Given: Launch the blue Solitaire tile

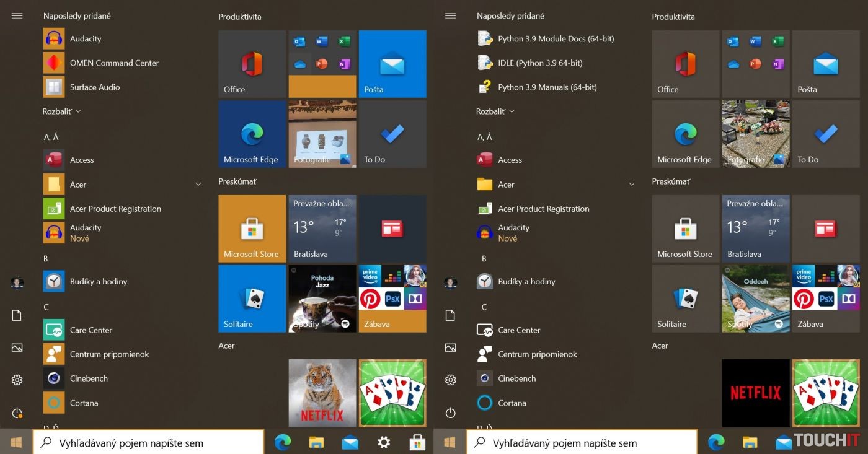Looking at the screenshot, I should [252, 299].
